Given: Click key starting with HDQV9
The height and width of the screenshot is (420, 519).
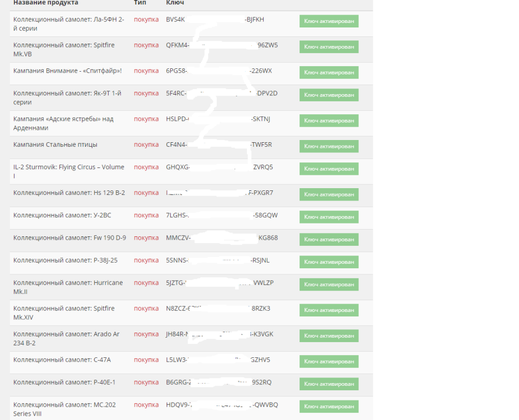Looking at the screenshot, I should [222, 405].
